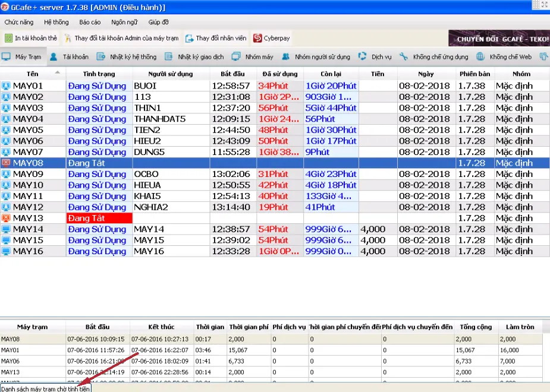Viewport: 550px width, 392px height.
Task: Switch to the 'Nhật ký hệ thống' tab
Action: point(127,57)
